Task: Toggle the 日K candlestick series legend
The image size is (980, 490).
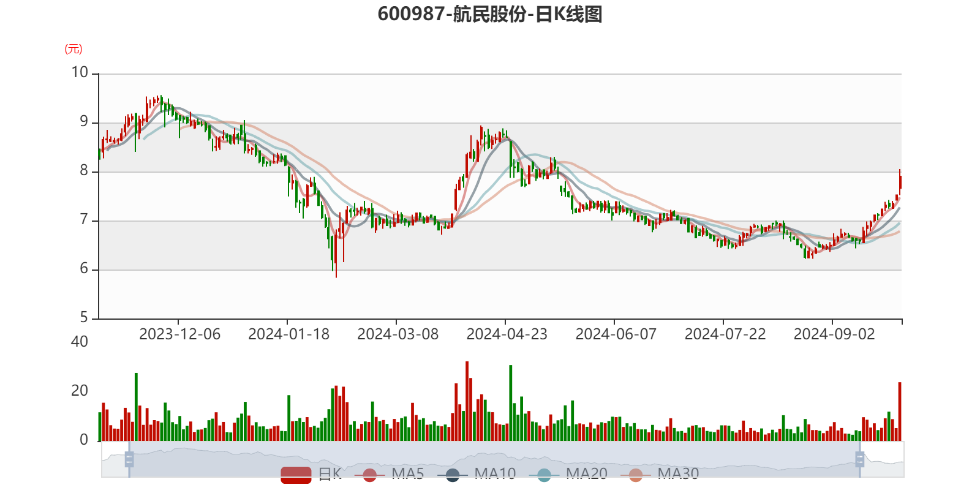Action: click(311, 474)
